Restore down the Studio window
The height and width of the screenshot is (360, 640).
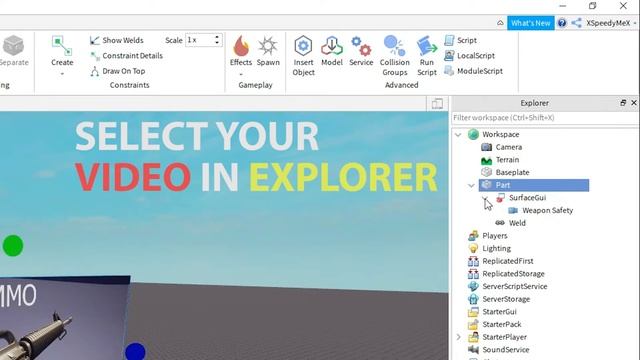(x=593, y=6)
